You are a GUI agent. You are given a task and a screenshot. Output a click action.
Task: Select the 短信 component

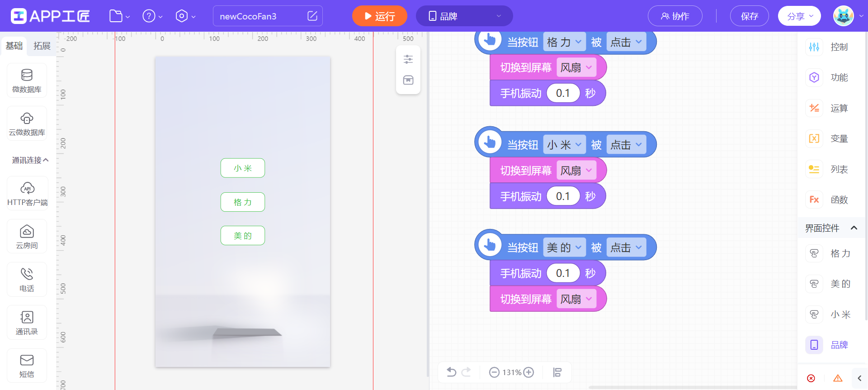tap(27, 366)
